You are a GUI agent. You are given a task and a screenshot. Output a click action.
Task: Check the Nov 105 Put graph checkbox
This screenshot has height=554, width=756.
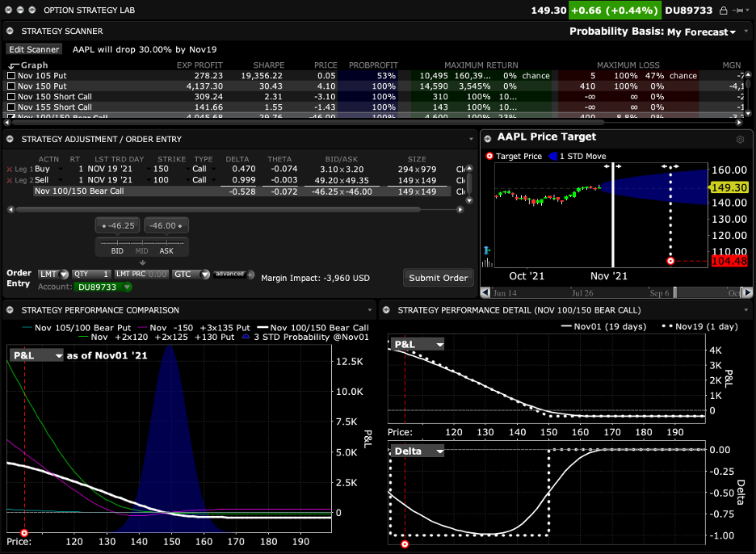point(11,76)
